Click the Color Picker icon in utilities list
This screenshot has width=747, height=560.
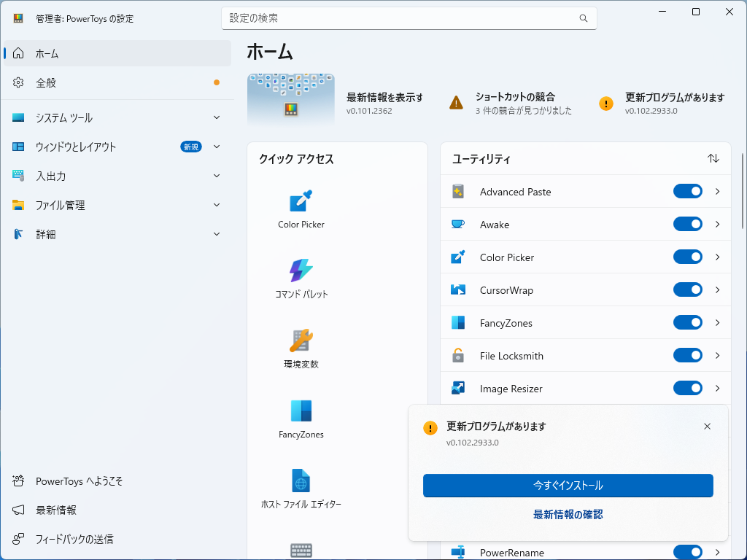coord(458,257)
